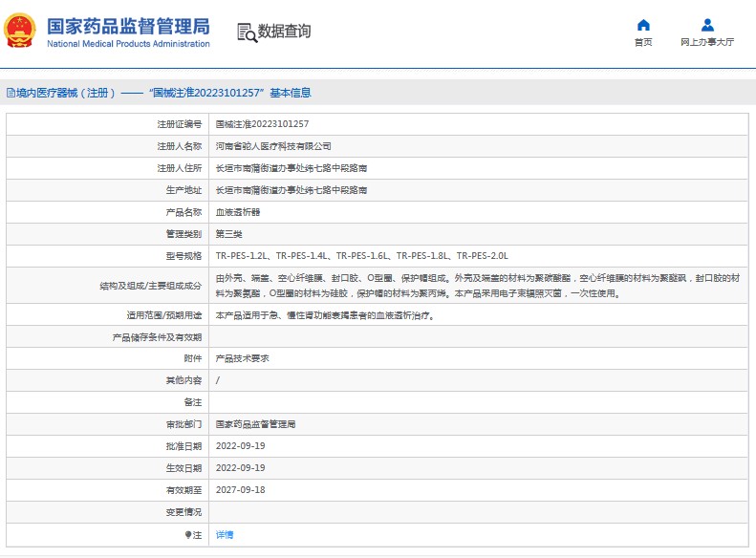Open the 详情 link

[225, 534]
